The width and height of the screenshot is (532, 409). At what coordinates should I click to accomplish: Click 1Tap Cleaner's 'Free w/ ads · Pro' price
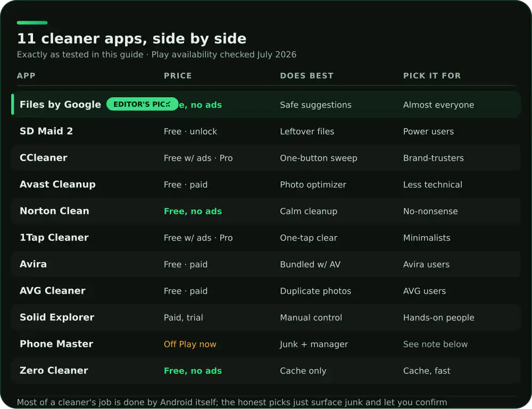pyautogui.click(x=198, y=238)
